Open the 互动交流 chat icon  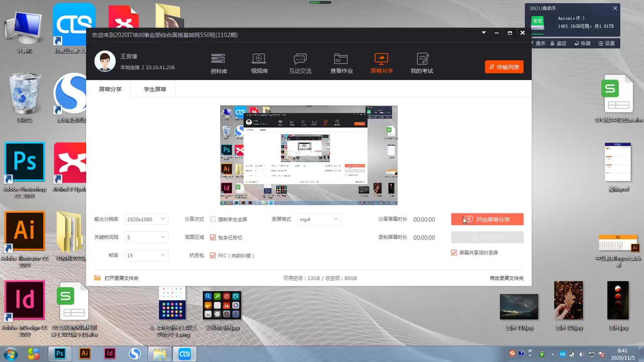pyautogui.click(x=300, y=59)
